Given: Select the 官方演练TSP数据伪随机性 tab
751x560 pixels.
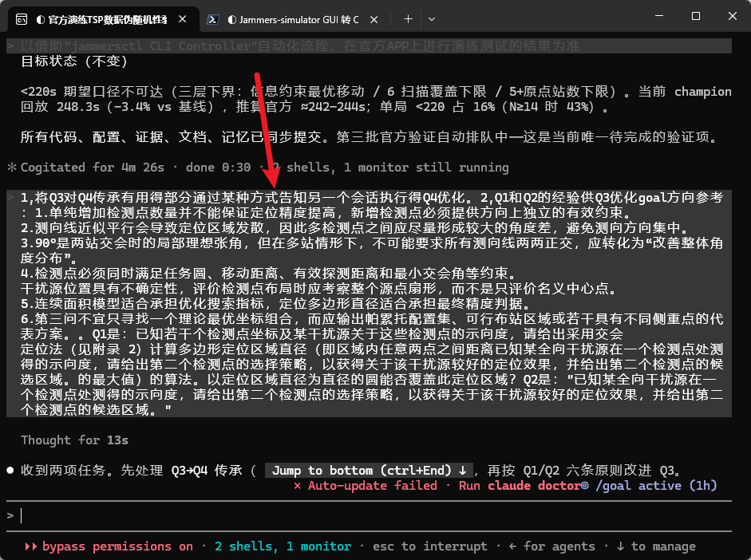Looking at the screenshot, I should pos(102,19).
